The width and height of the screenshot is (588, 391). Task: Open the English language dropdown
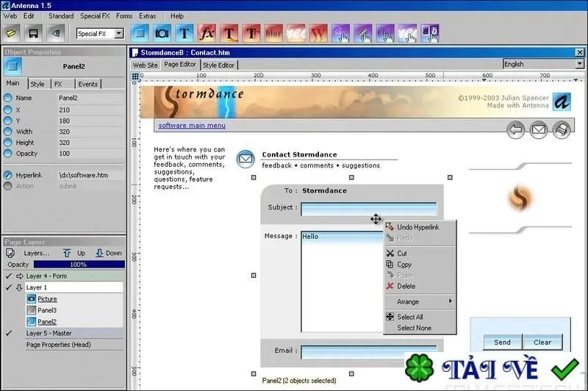tap(580, 64)
